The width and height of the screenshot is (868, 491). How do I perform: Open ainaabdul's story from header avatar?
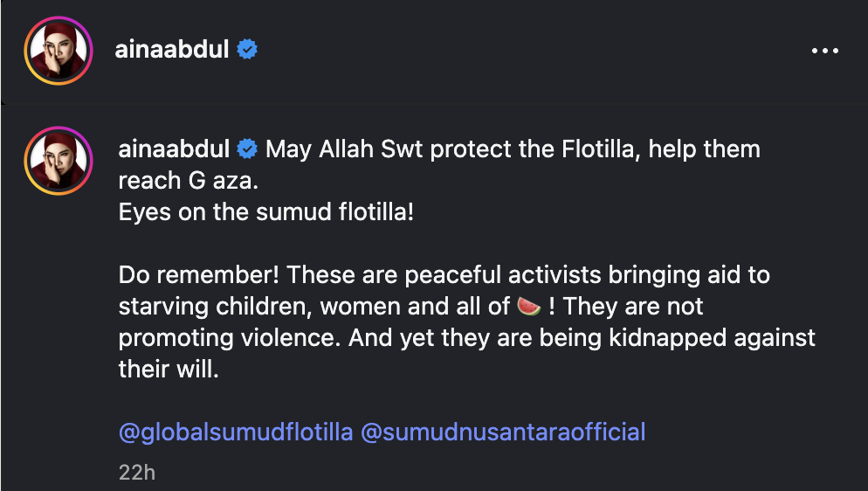click(x=59, y=51)
